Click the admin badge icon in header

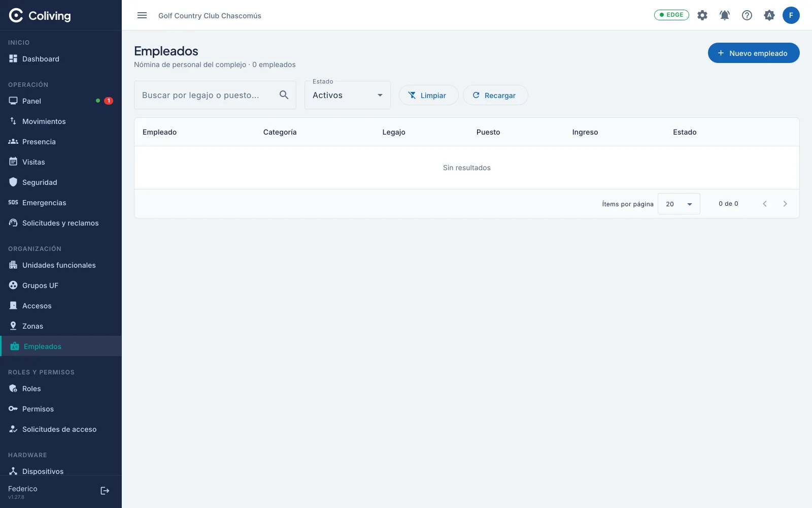(x=769, y=15)
